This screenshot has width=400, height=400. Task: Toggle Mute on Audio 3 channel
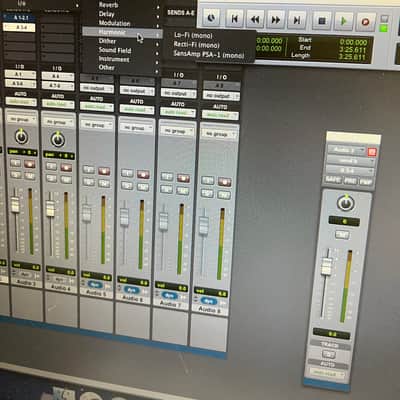pyautogui.click(x=29, y=175)
